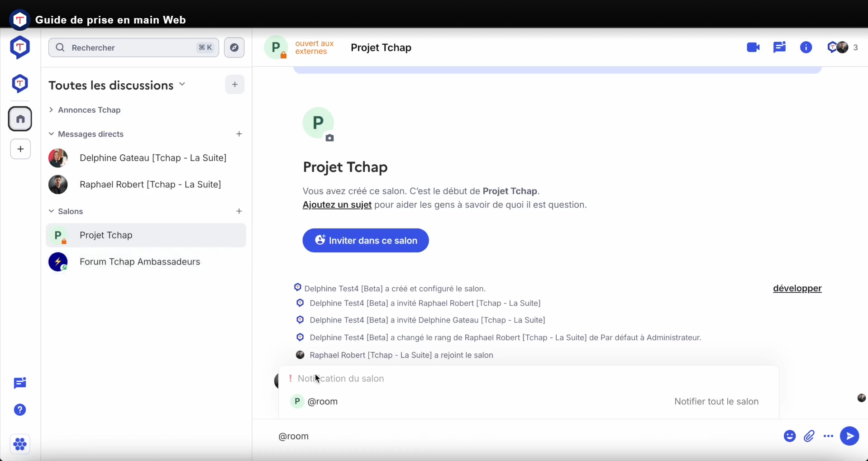Open room information with the info icon
Image resolution: width=868 pixels, height=461 pixels.
click(806, 48)
